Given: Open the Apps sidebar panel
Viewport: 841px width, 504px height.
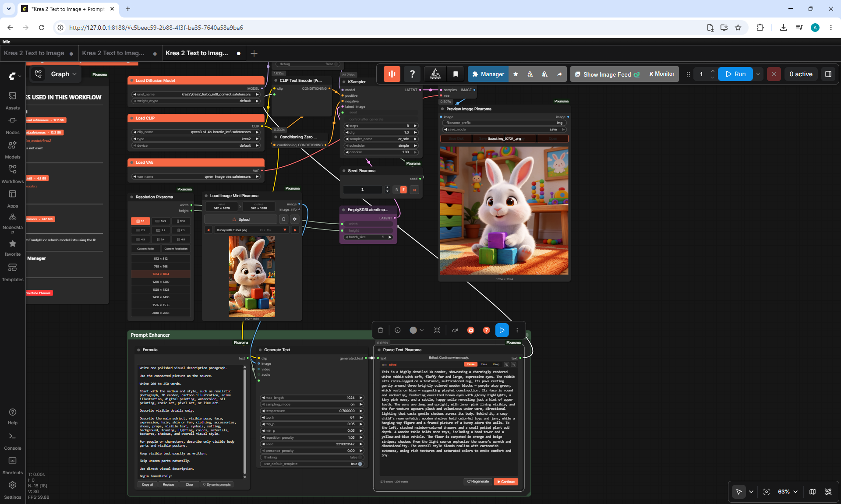Looking at the screenshot, I should (x=12, y=199).
